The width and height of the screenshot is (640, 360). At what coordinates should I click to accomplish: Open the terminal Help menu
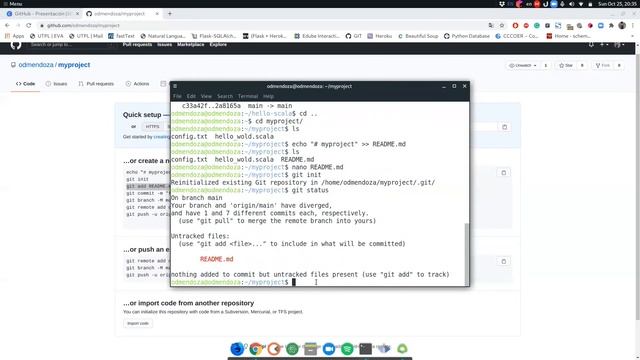pos(268,96)
